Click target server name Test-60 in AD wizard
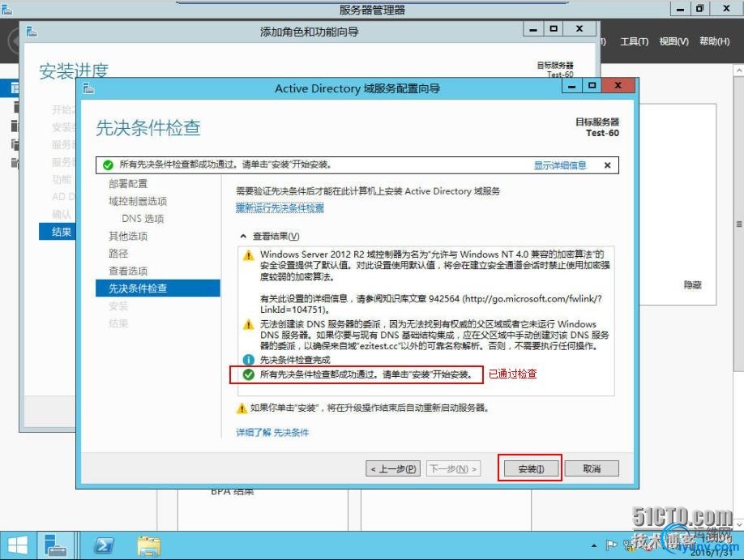The width and height of the screenshot is (744, 560). 602,133
